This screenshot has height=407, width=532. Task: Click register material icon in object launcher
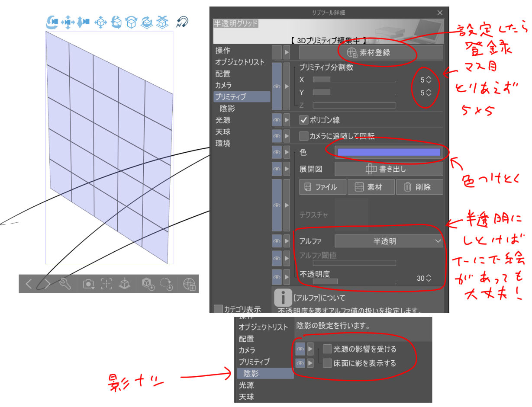[189, 284]
